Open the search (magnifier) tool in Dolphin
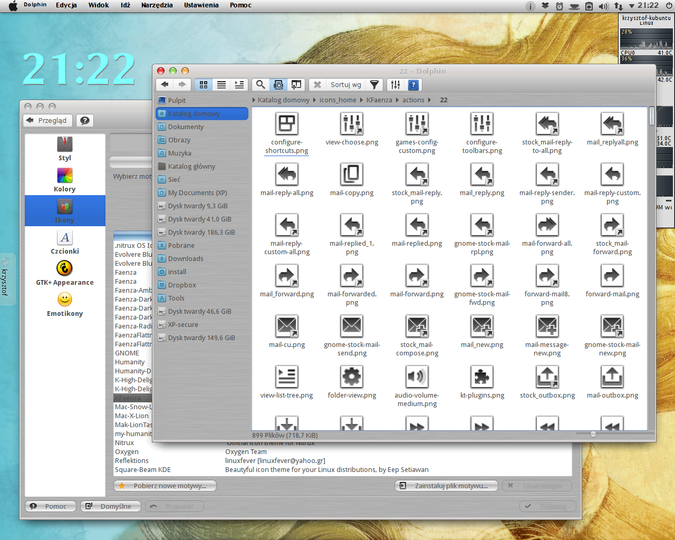 tap(260, 85)
